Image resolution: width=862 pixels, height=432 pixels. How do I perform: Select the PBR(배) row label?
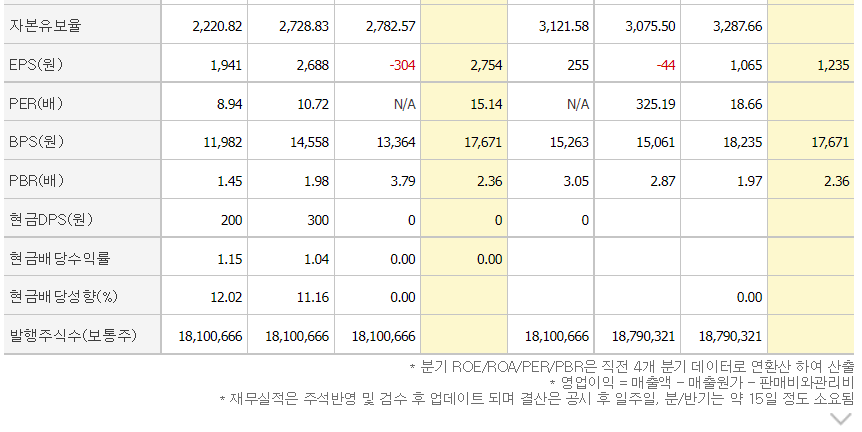click(36, 181)
